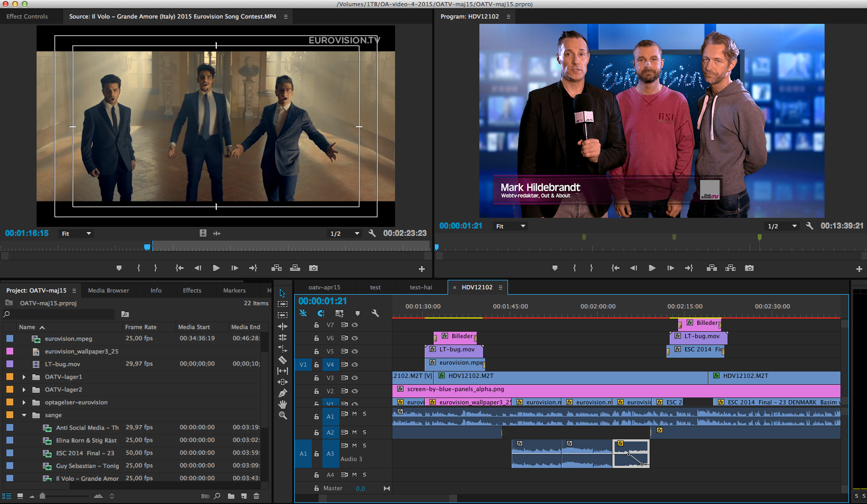
Task: Click Lift button in Program monitor
Action: [x=712, y=268]
